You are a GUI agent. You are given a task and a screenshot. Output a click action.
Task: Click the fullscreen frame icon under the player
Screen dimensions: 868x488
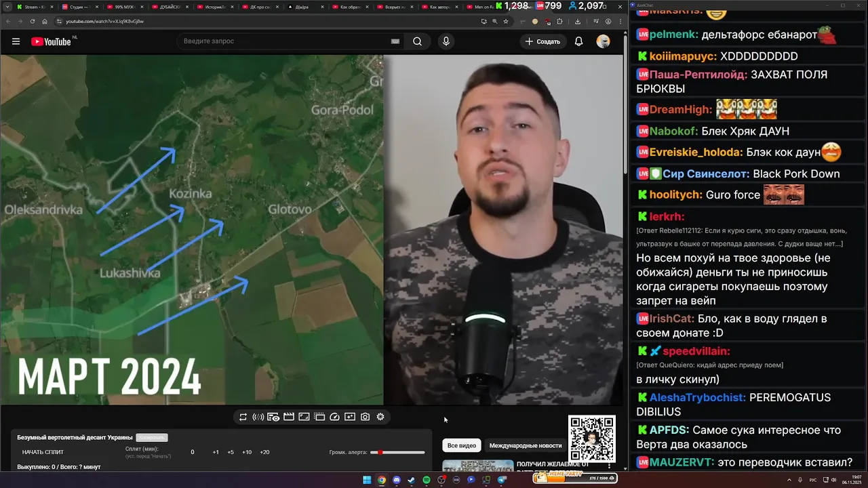304,417
